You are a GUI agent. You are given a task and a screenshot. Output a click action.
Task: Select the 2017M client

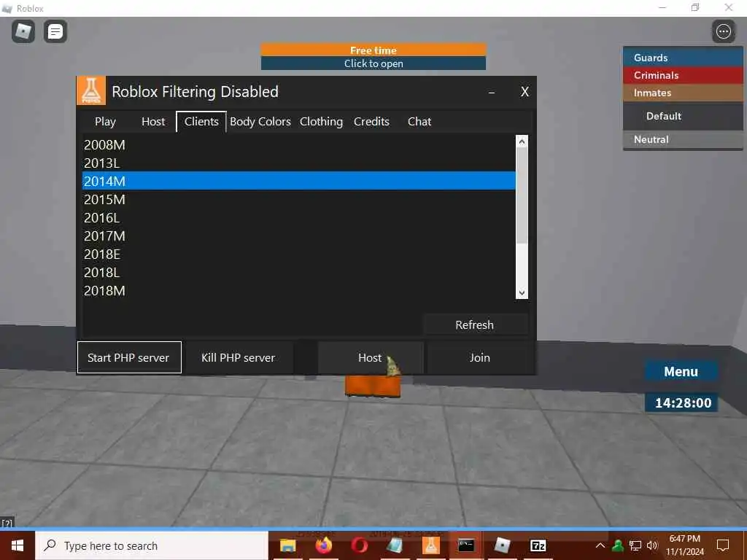(298, 236)
